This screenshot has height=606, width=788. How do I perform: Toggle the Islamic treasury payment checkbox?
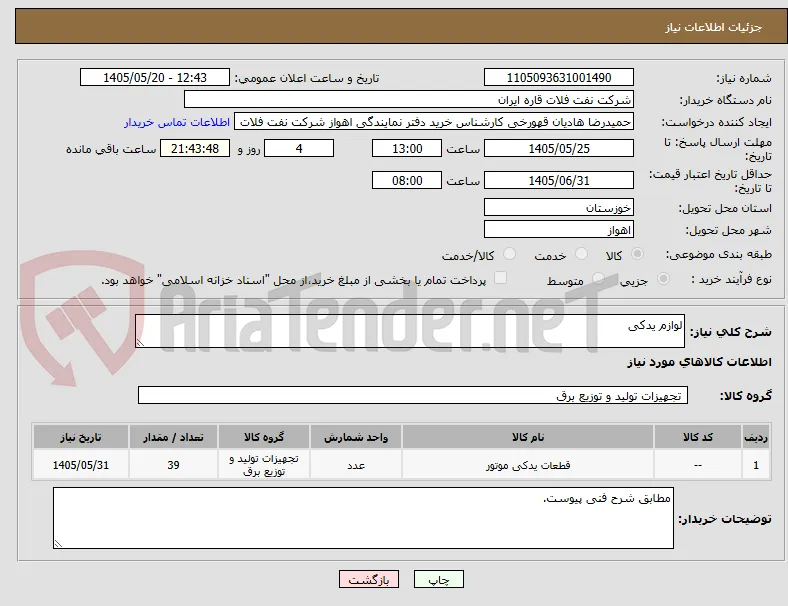pos(501,278)
